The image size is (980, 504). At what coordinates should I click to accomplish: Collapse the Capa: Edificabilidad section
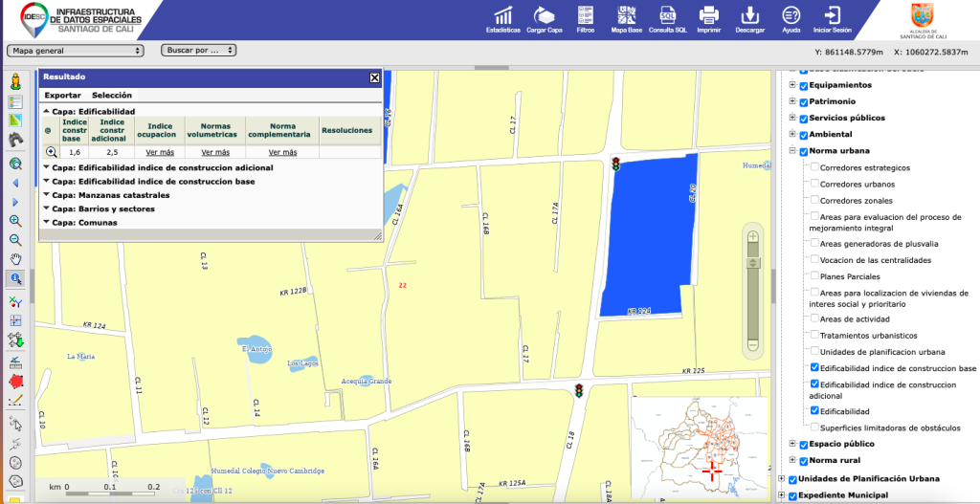[x=47, y=111]
